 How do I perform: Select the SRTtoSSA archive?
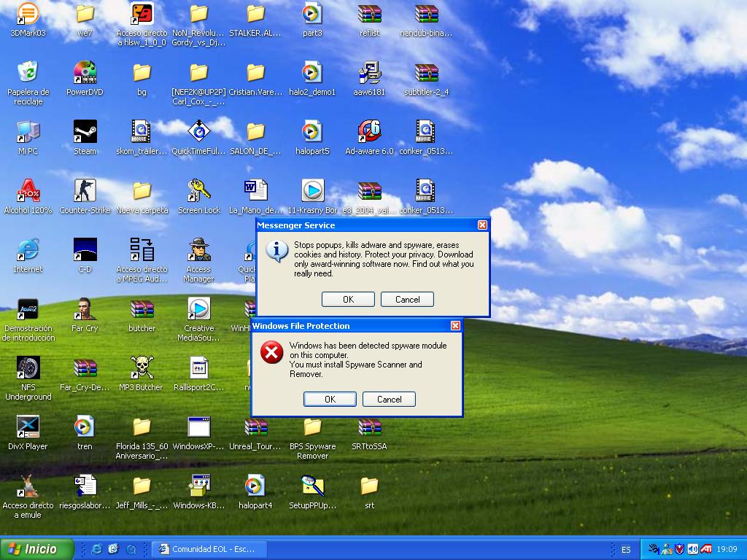(369, 427)
